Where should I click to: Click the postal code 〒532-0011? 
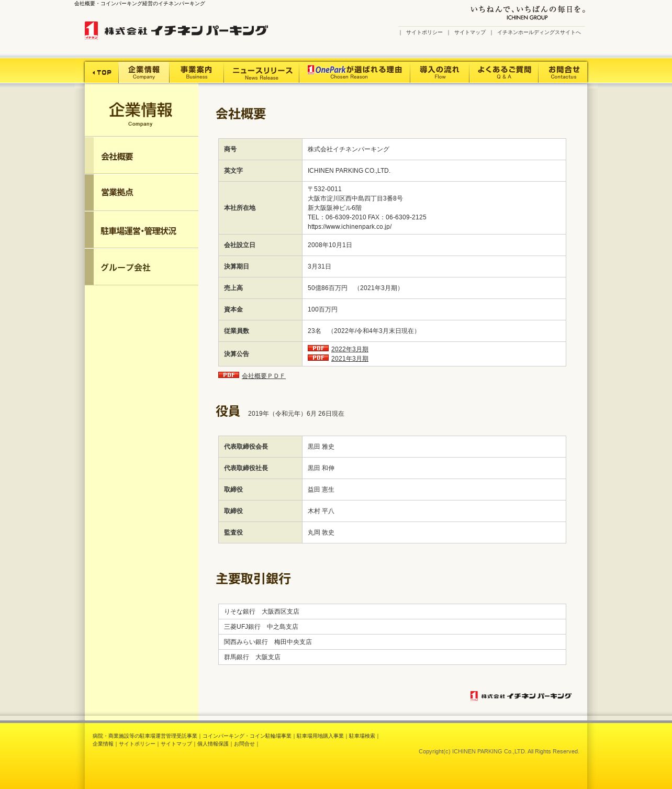[324, 189]
